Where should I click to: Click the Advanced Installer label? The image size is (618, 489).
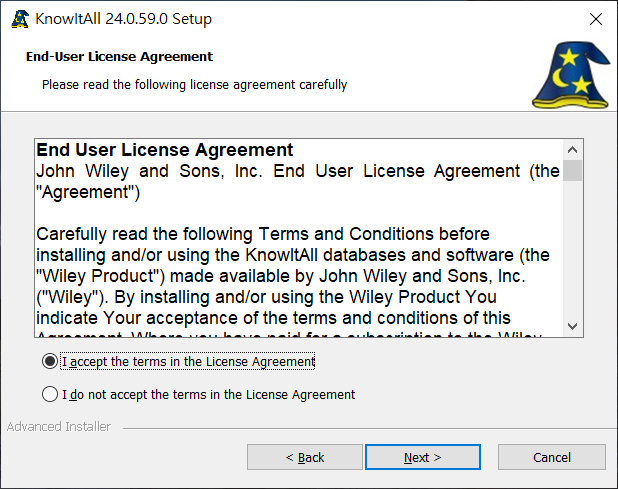pyautogui.click(x=59, y=427)
